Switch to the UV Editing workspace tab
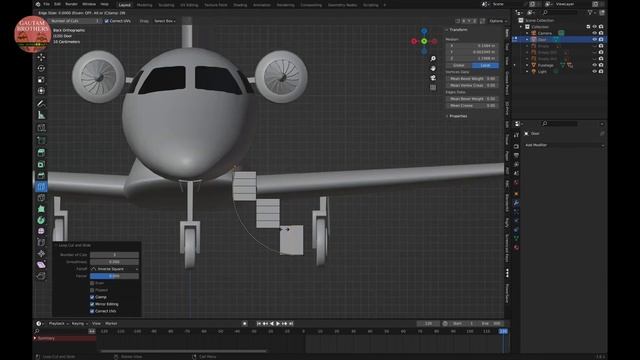 (x=189, y=5)
